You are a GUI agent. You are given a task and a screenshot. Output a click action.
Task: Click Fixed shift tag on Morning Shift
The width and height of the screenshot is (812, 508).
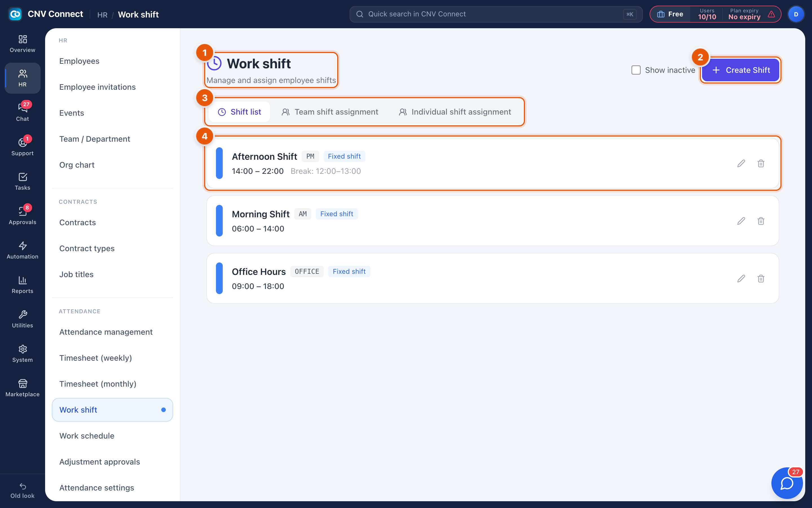[x=337, y=214]
